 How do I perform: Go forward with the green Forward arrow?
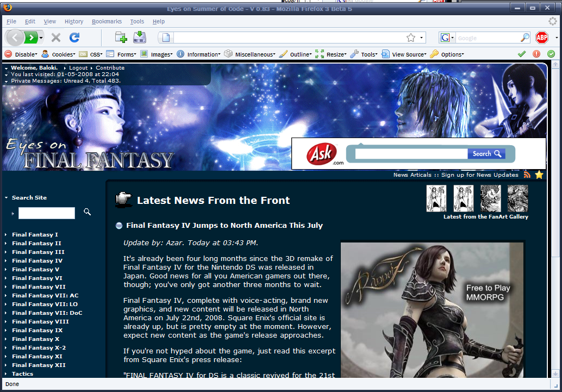(x=31, y=38)
